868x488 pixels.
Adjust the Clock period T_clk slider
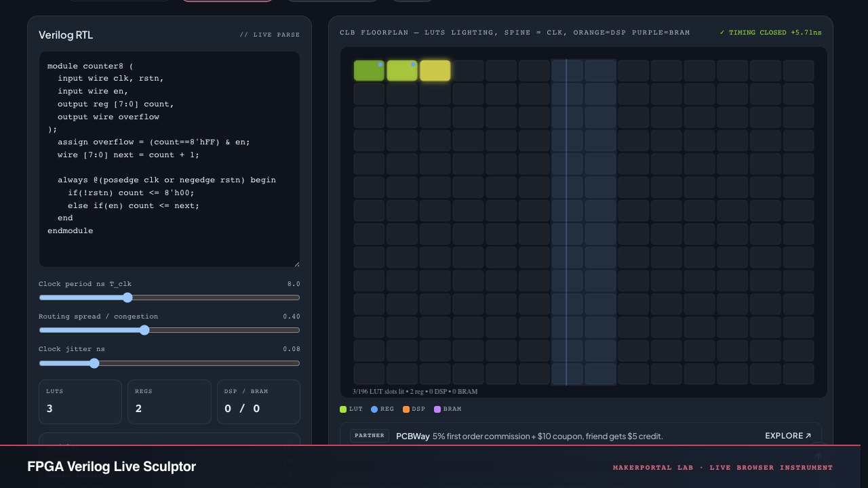[x=170, y=298]
